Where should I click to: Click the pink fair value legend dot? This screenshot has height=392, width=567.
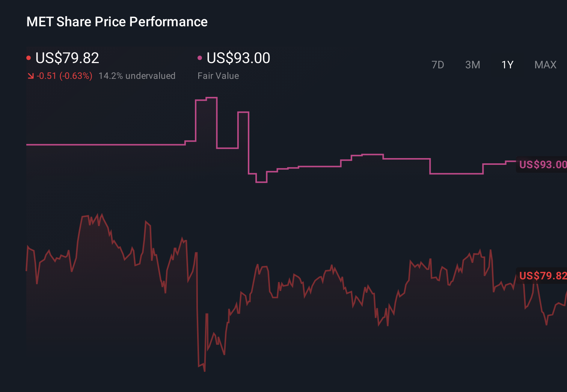tap(200, 58)
